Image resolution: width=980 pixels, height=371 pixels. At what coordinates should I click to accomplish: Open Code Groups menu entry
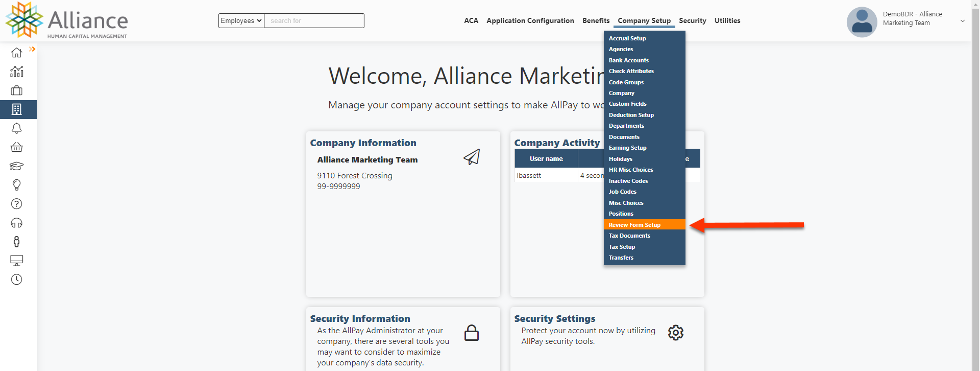coord(645,82)
